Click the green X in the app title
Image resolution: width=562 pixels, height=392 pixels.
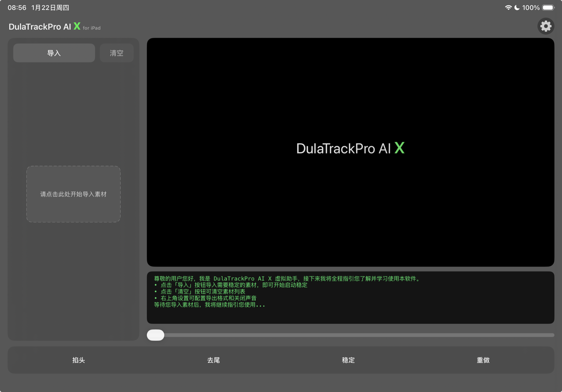tap(76, 27)
